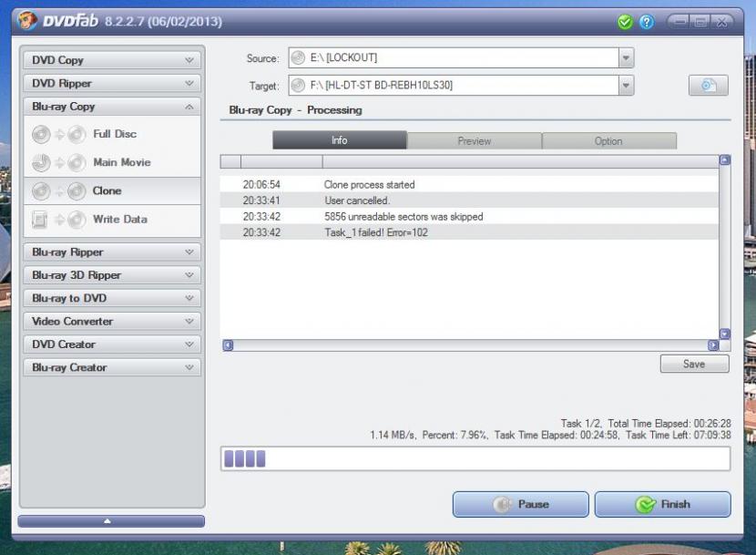Click the Full Disc disc icon
The width and height of the screenshot is (756, 555).
pyautogui.click(x=41, y=134)
